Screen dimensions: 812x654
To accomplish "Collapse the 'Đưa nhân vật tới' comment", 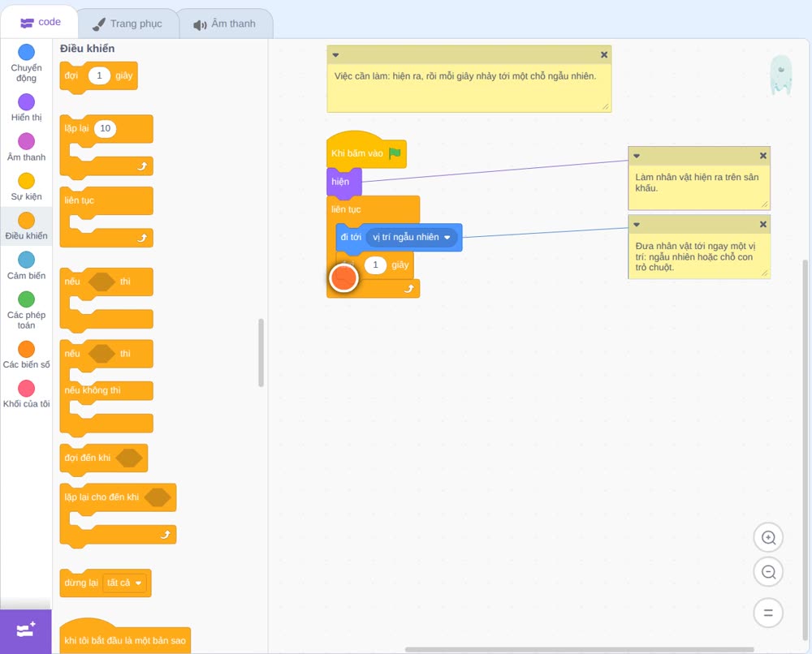I will click(x=637, y=225).
